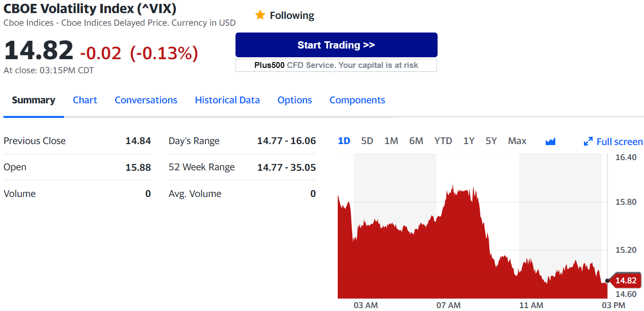View the Components tab

pyautogui.click(x=357, y=100)
